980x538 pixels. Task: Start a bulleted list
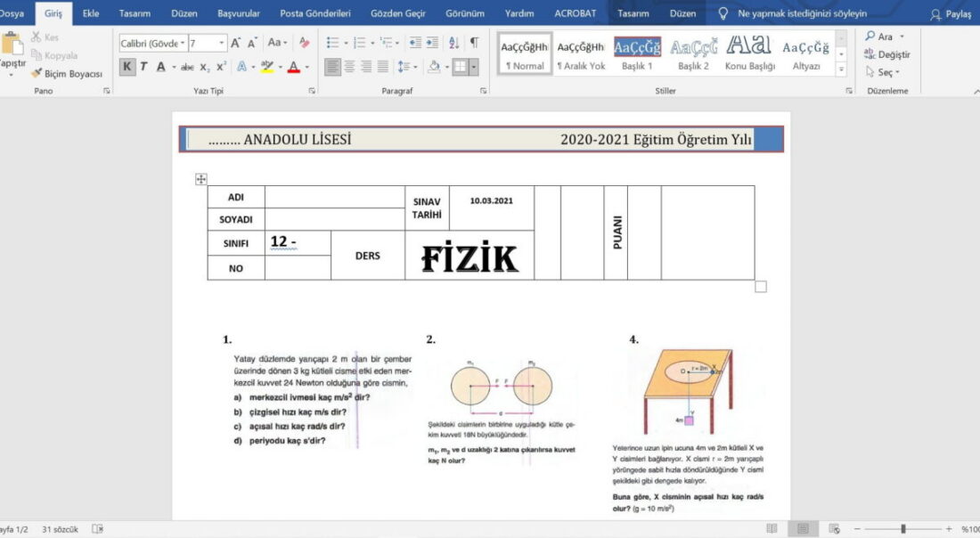coord(332,43)
